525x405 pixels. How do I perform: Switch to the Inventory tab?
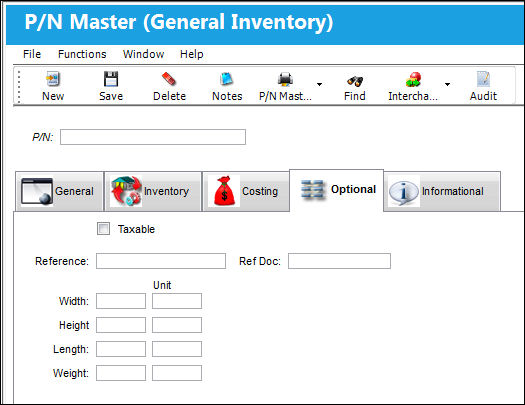[153, 191]
